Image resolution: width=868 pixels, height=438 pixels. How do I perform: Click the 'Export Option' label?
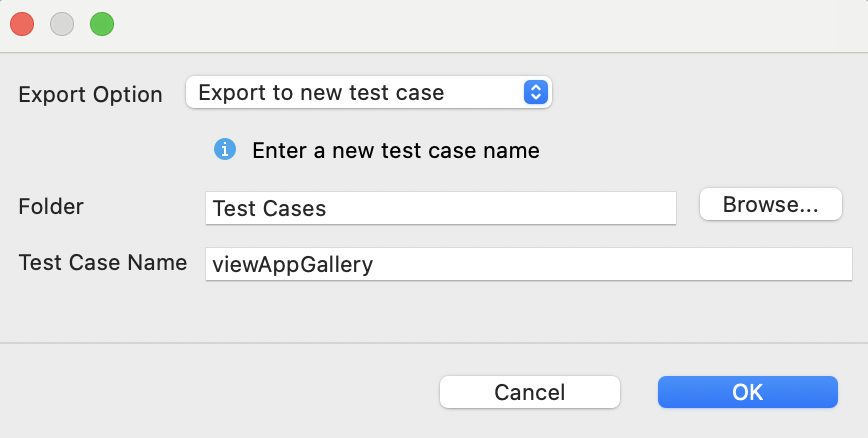coord(91,95)
